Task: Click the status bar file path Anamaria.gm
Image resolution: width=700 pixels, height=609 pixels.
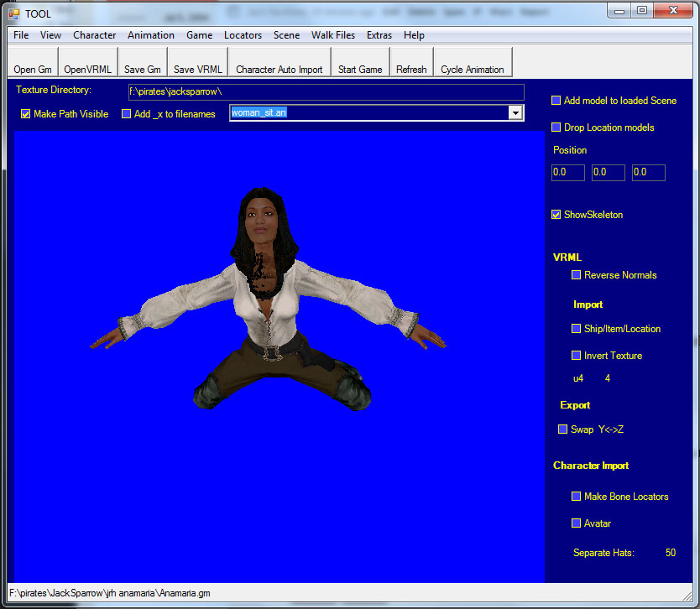Action: point(110,593)
